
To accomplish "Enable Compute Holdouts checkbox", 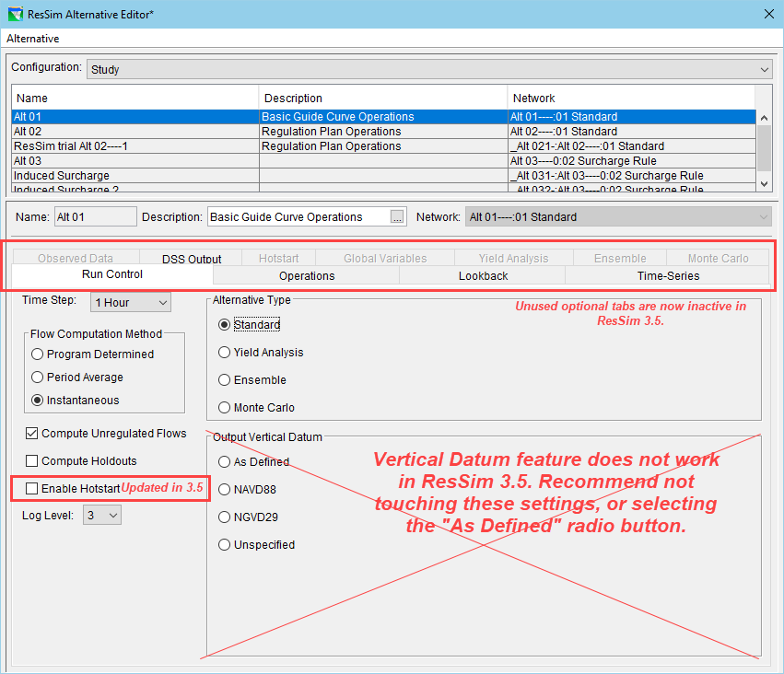I will click(x=81, y=460).
